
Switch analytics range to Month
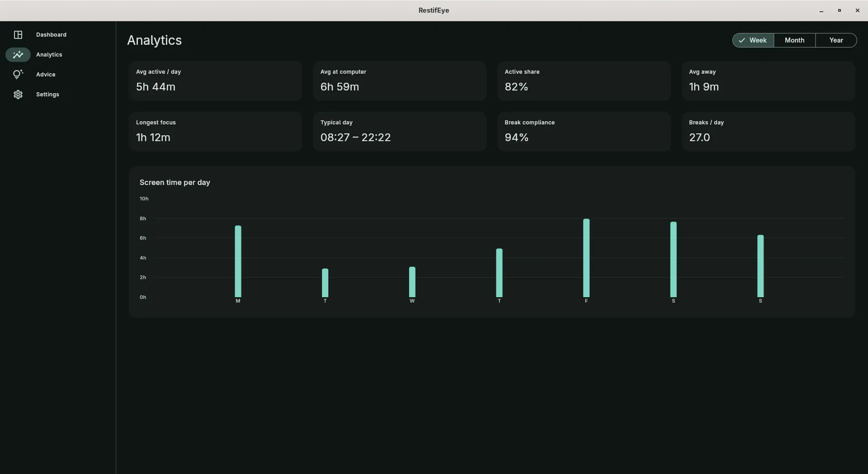click(794, 40)
